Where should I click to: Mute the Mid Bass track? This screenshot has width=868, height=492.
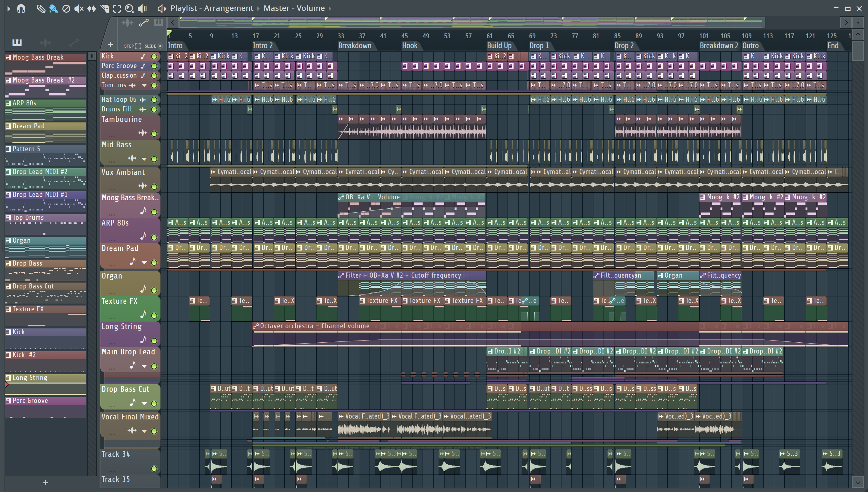pyautogui.click(x=154, y=159)
